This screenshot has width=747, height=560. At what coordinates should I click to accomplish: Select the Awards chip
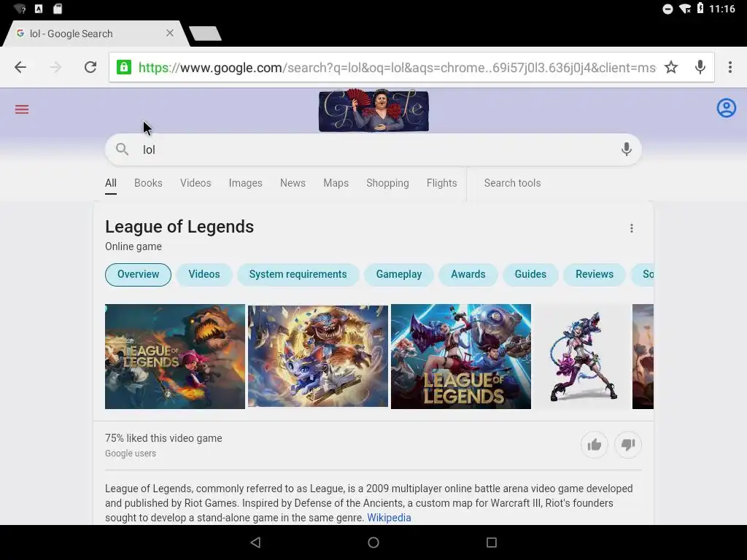[x=468, y=275]
